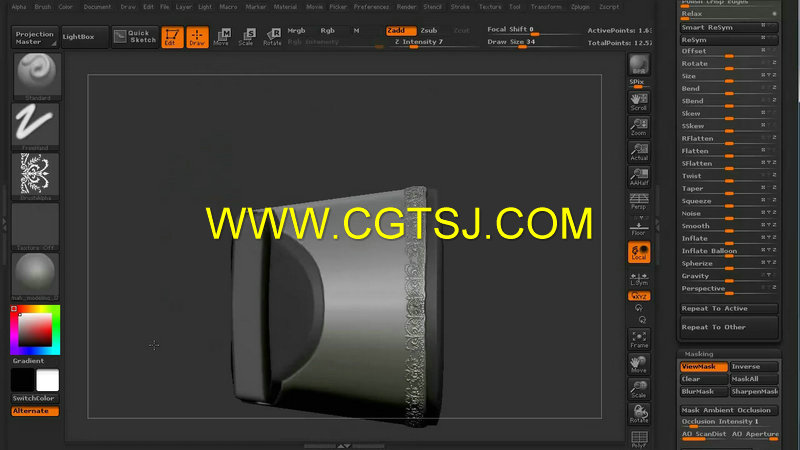Collapse the Masking section header
Screen dimensions: 800x450
[699, 354]
